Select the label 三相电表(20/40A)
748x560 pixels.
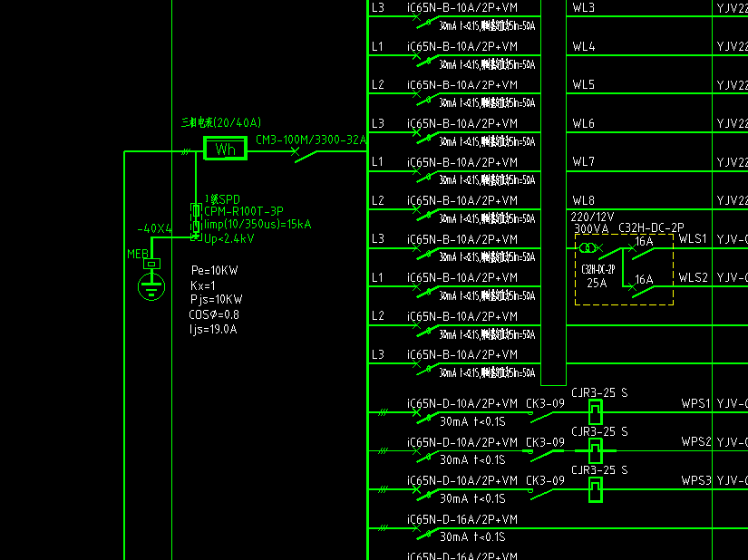221,122
